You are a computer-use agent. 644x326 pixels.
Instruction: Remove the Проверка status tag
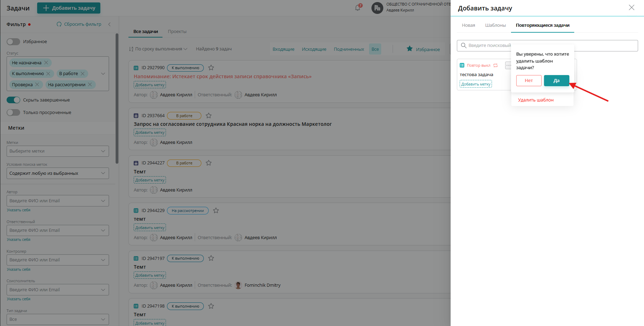tap(37, 85)
